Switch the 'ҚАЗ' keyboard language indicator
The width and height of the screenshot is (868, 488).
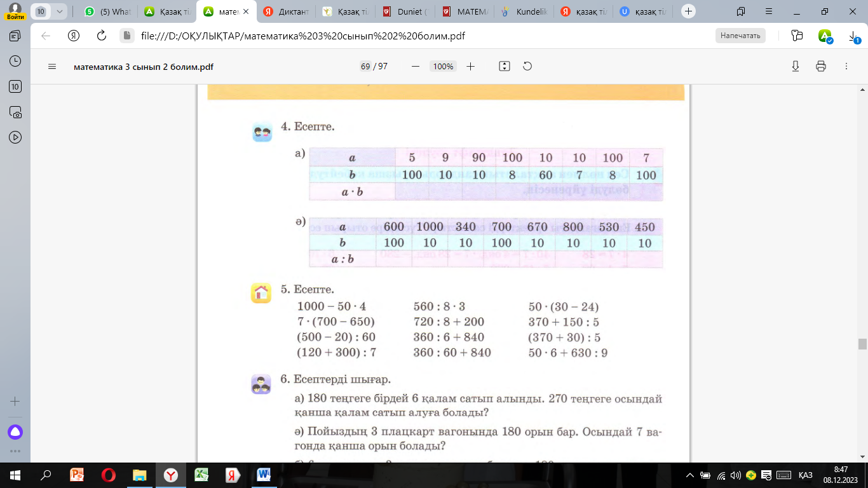click(806, 475)
